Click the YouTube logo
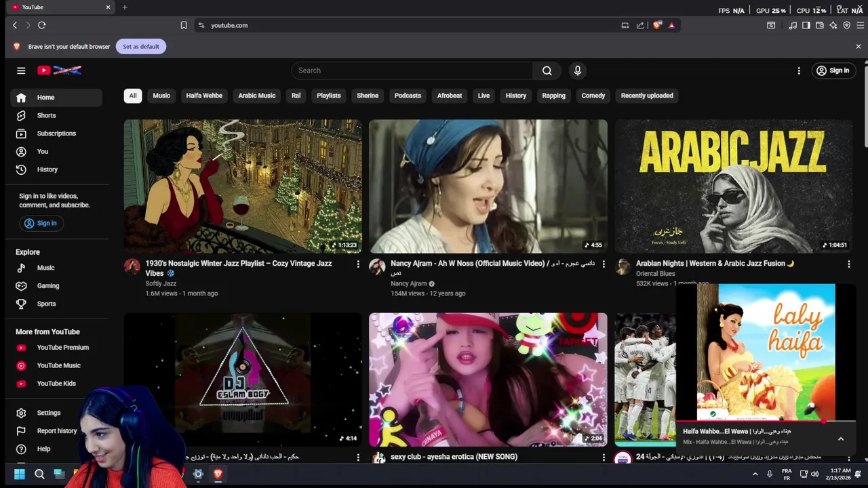 (x=59, y=70)
